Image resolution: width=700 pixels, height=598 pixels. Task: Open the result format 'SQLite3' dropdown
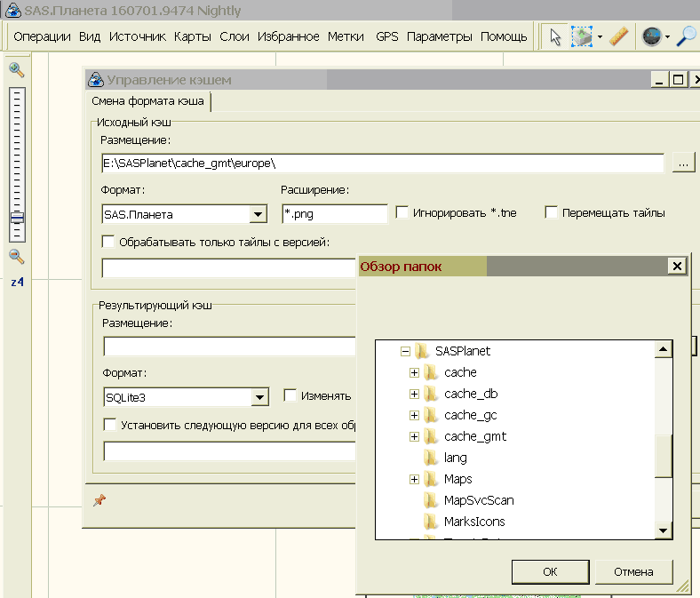click(259, 397)
